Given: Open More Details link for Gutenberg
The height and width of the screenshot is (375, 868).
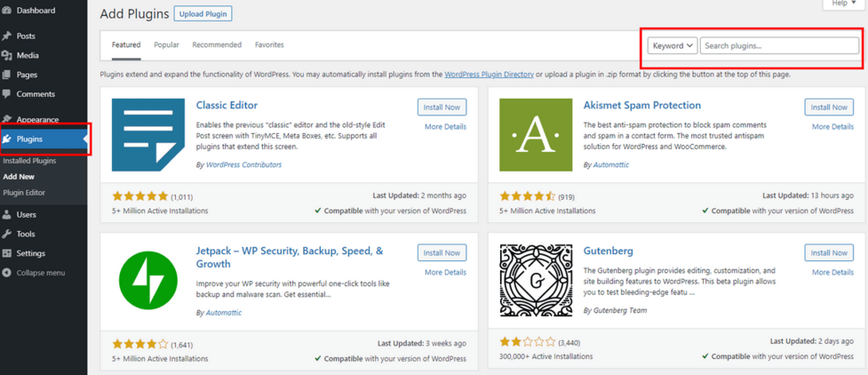Looking at the screenshot, I should (x=832, y=273).
